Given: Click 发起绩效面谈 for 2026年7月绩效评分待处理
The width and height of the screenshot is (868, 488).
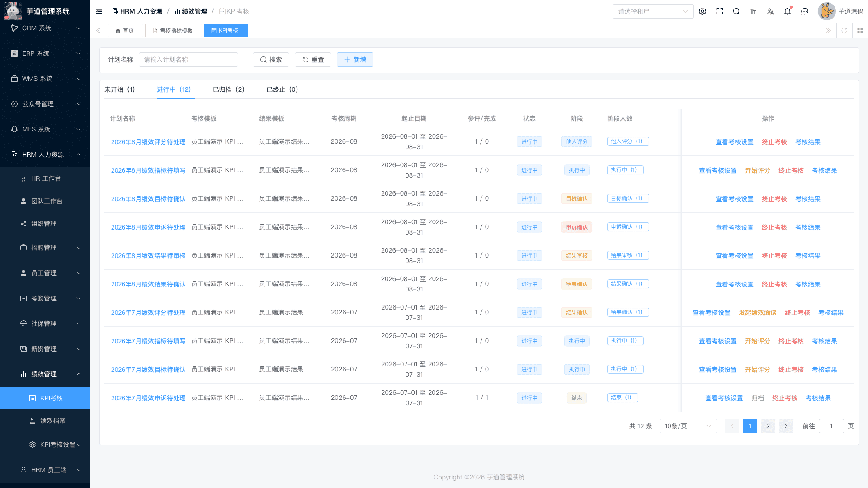Looking at the screenshot, I should point(758,313).
